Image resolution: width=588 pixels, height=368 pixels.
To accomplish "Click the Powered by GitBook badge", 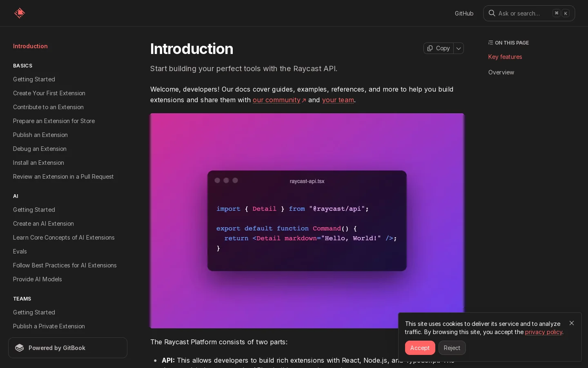I will point(68,348).
